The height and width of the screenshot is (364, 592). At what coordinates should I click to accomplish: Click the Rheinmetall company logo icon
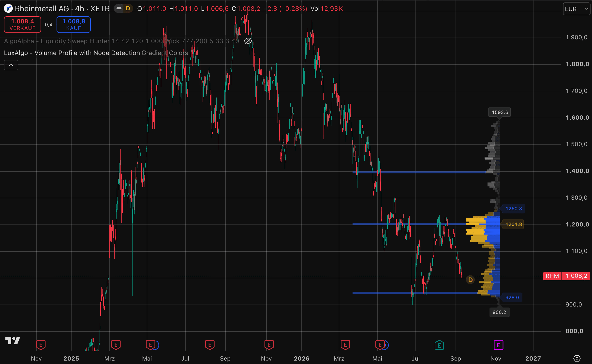8,9
